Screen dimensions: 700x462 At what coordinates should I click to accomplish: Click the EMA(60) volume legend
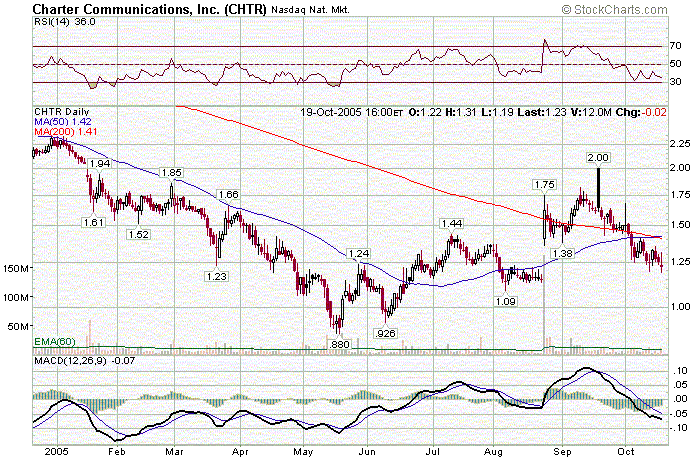55,342
